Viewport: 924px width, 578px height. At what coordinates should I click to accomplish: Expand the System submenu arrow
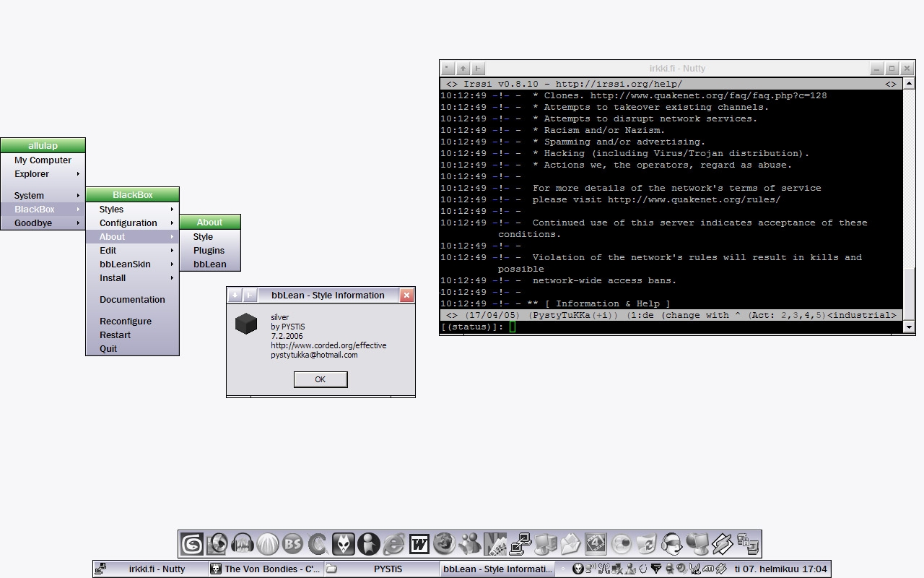click(x=78, y=195)
